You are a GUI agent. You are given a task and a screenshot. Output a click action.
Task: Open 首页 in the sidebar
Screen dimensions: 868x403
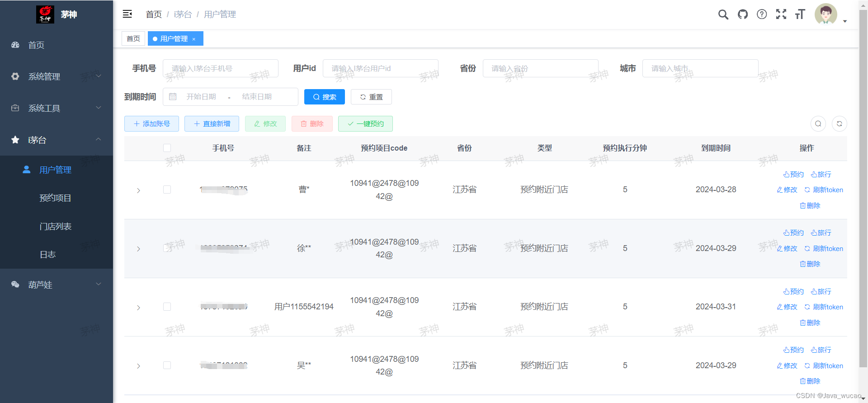click(57, 45)
